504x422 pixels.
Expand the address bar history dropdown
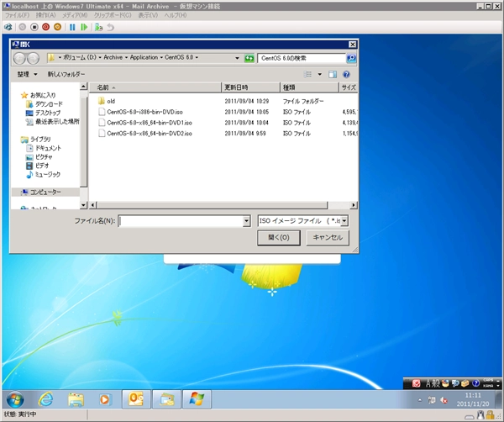(237, 58)
